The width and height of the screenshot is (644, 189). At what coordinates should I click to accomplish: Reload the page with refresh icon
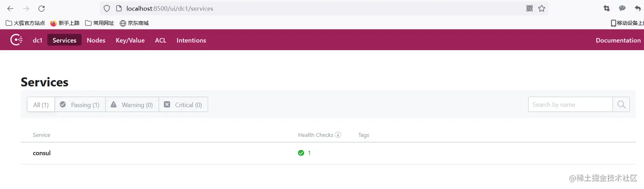coord(41,9)
